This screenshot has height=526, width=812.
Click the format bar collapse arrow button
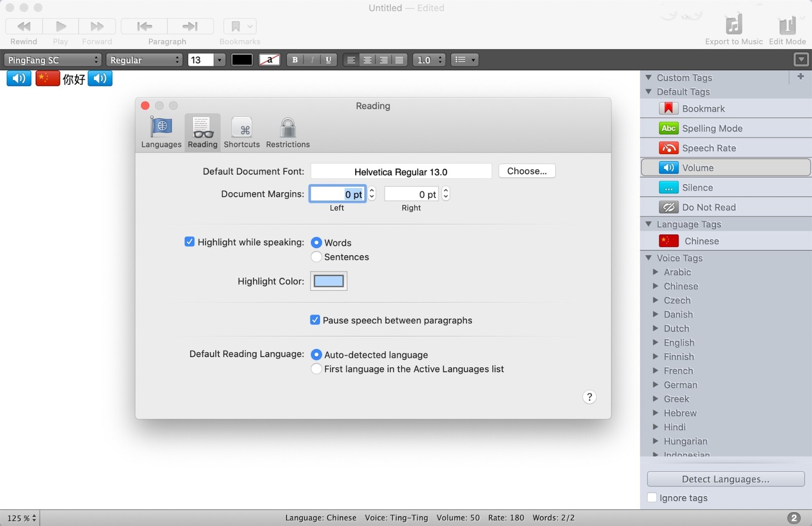click(x=801, y=60)
